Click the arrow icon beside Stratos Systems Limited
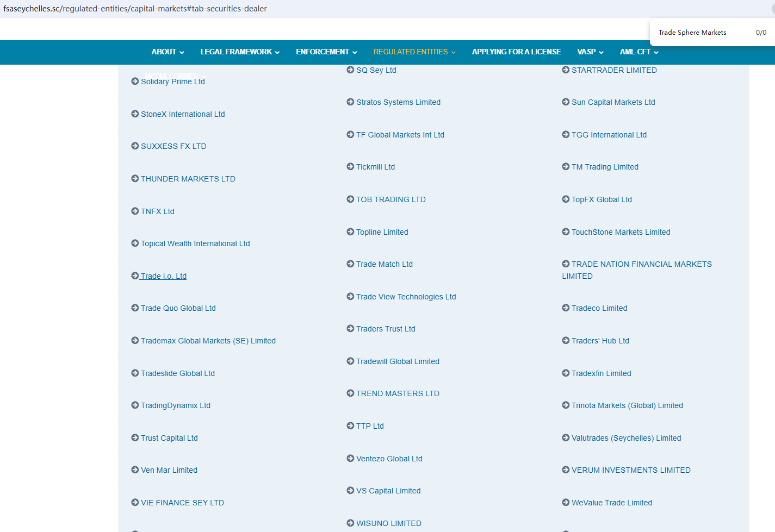775x532 pixels. (x=350, y=102)
